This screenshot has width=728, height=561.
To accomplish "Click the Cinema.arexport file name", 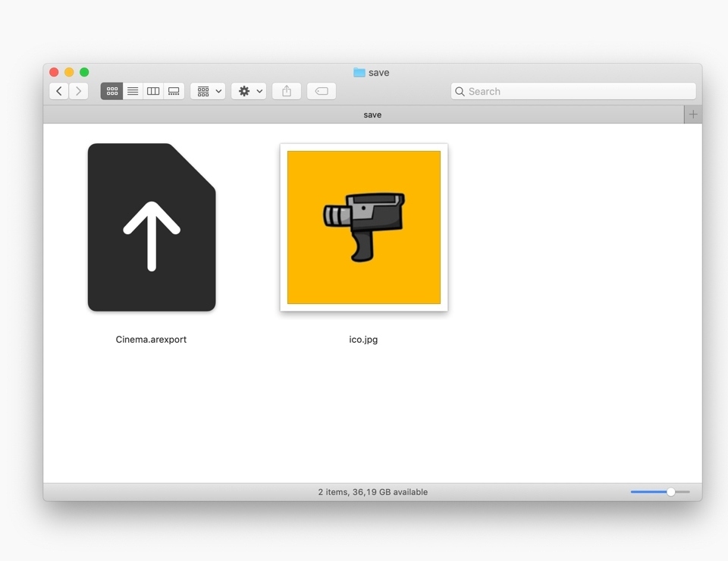I will click(151, 339).
